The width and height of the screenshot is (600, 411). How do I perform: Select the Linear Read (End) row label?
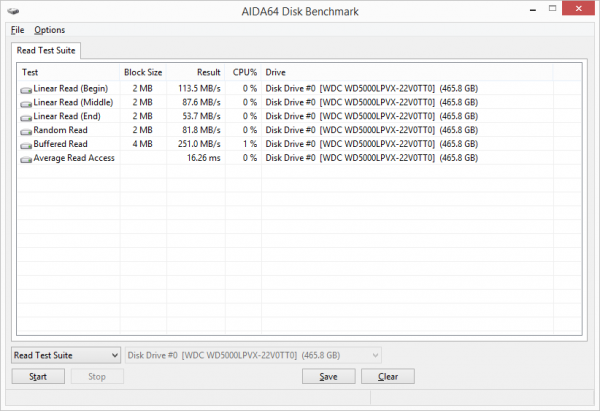coord(67,116)
